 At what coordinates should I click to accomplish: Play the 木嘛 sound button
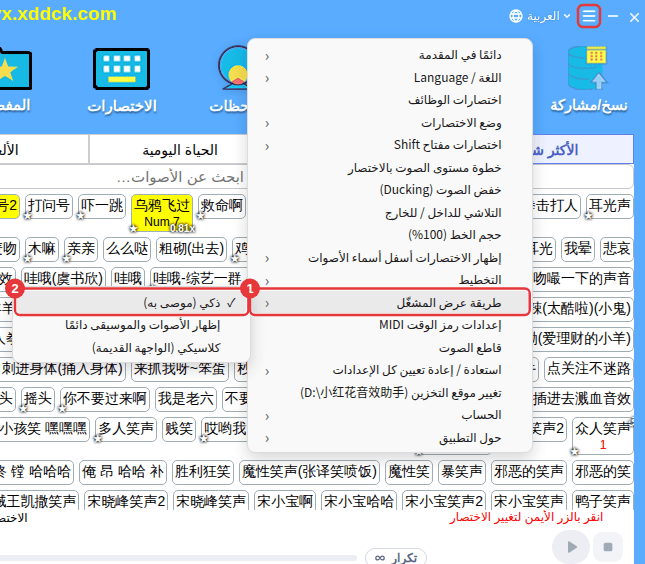(x=42, y=249)
